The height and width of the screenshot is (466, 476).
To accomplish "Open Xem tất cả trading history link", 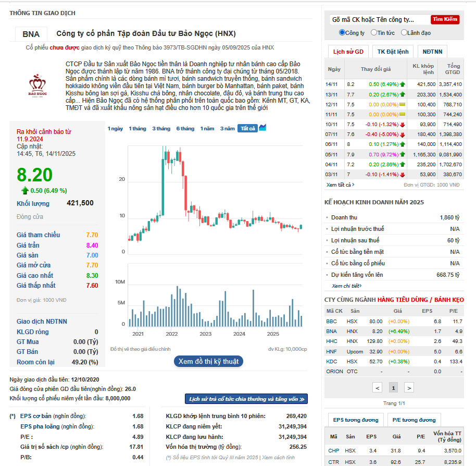I will (x=340, y=185).
